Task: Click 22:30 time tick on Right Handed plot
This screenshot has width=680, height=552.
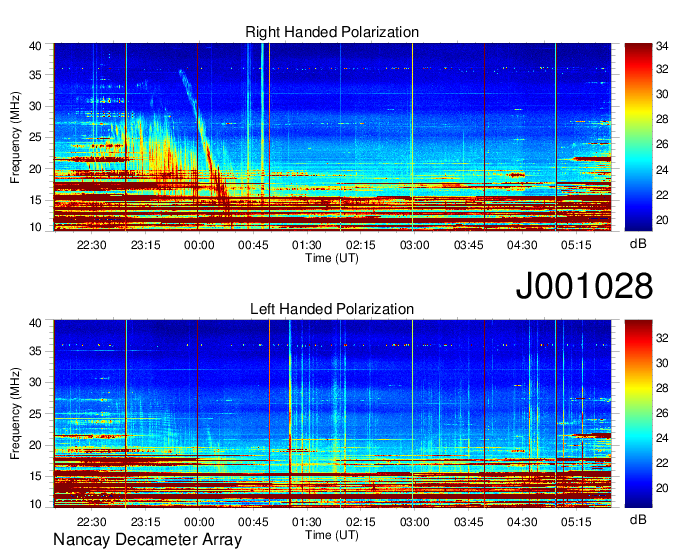Action: point(92,245)
